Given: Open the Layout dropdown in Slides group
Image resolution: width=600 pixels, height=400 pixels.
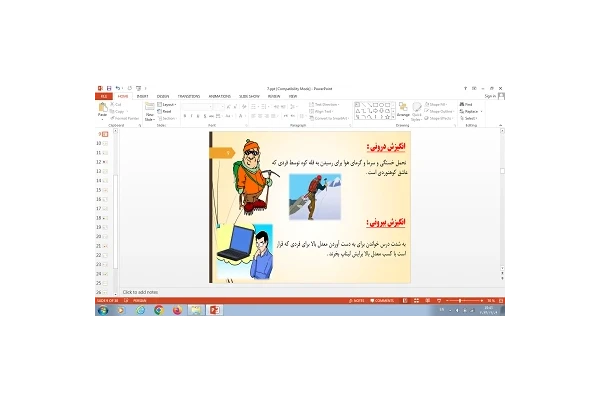Looking at the screenshot, I should (168, 104).
